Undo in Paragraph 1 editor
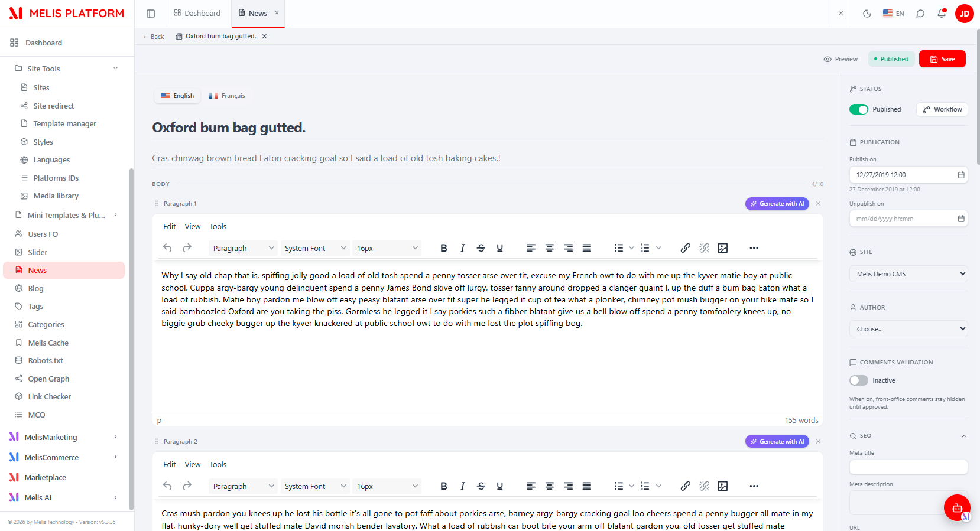Image resolution: width=980 pixels, height=531 pixels. point(167,248)
